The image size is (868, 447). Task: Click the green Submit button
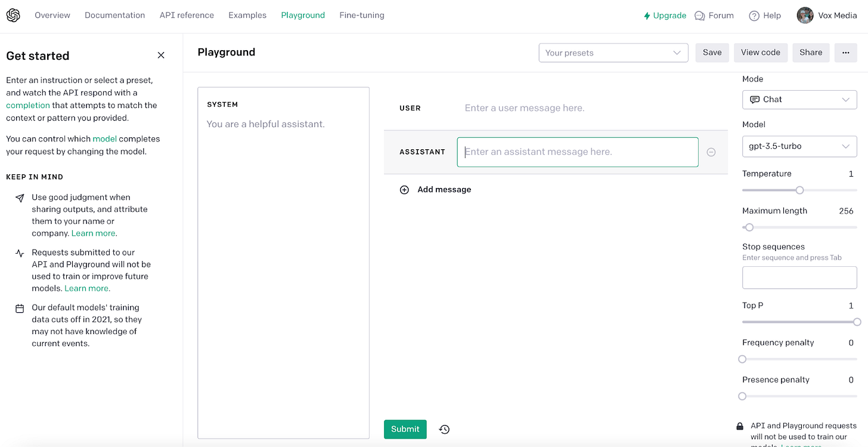point(405,429)
